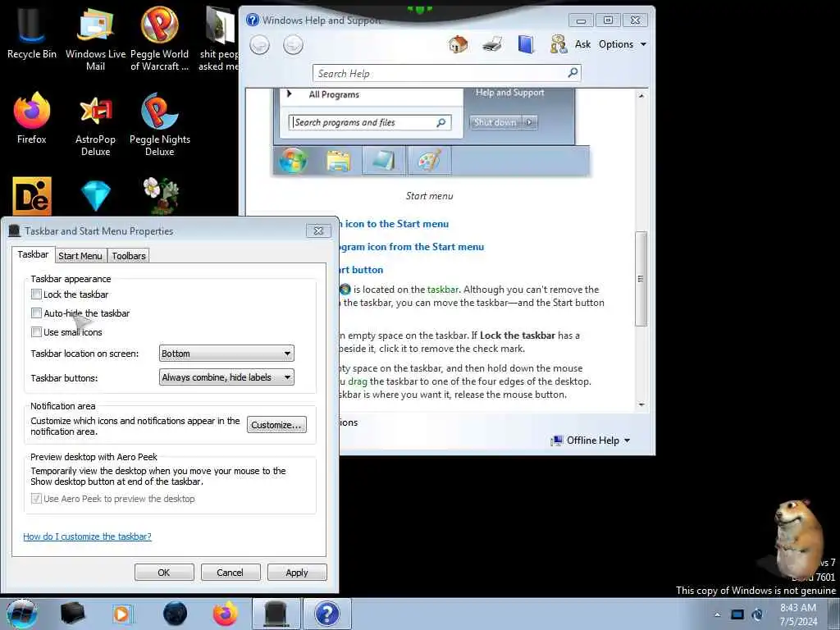840x630 pixels.
Task: Open the media player taskbar icon
Action: click(x=121, y=614)
